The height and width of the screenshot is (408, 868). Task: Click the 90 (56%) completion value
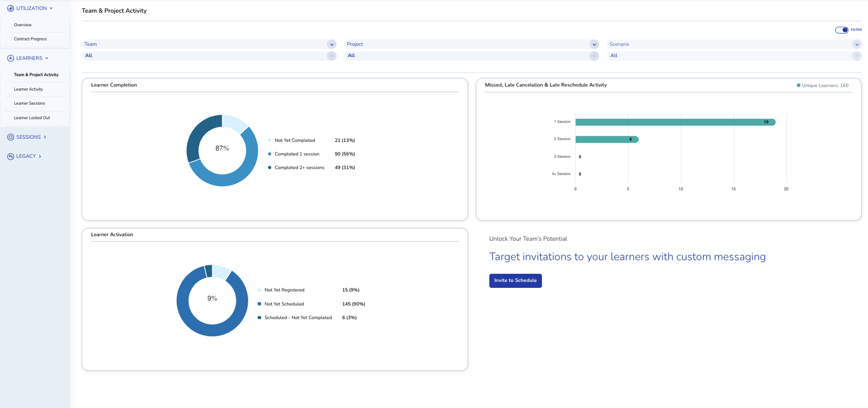(345, 154)
